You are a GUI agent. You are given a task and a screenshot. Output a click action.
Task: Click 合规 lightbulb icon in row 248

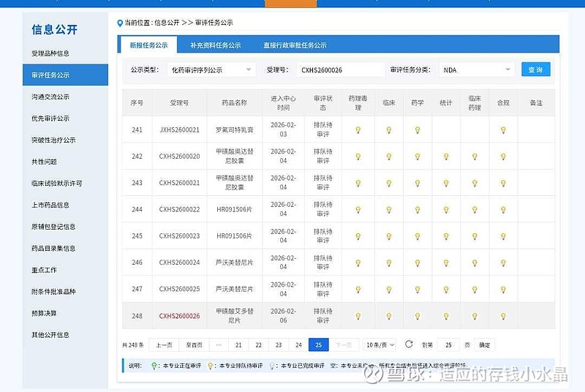click(x=502, y=316)
